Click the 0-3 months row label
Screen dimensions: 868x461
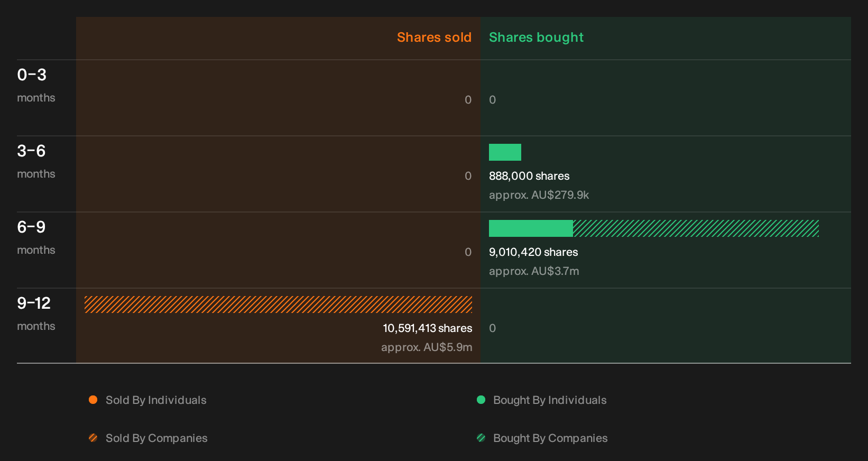tap(36, 86)
